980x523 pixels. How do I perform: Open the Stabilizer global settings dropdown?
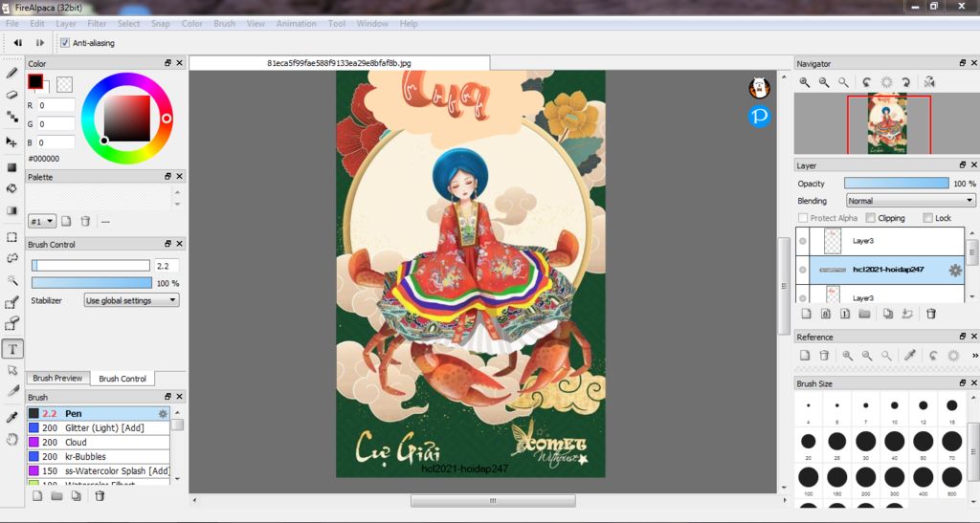click(132, 301)
